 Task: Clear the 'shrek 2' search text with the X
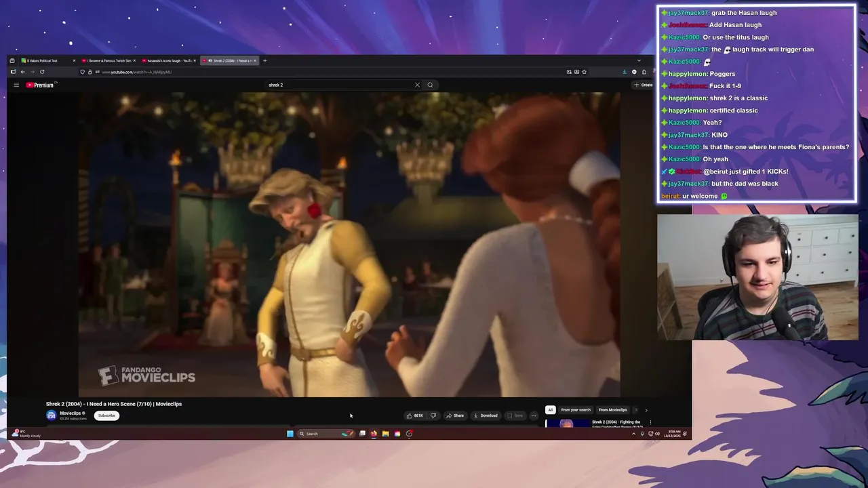click(417, 85)
